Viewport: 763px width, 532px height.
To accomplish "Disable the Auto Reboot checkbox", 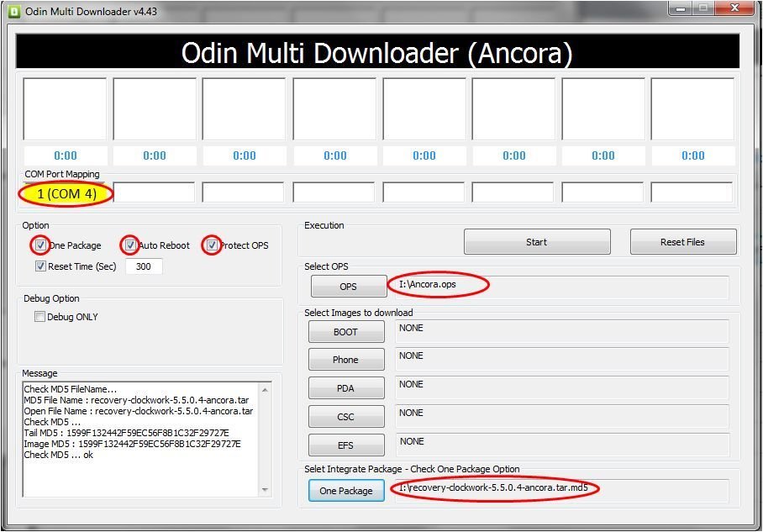I will pyautogui.click(x=130, y=245).
